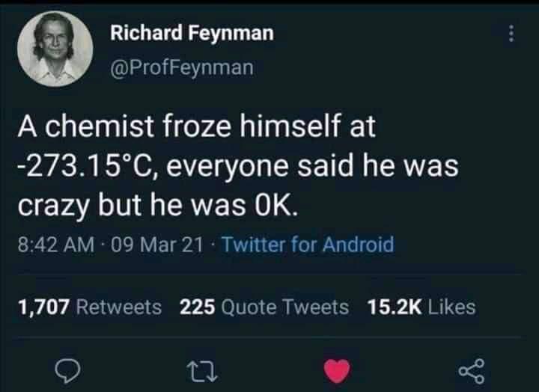539x392 pixels.
Task: Click the Richard Feynman display name
Action: (x=192, y=34)
